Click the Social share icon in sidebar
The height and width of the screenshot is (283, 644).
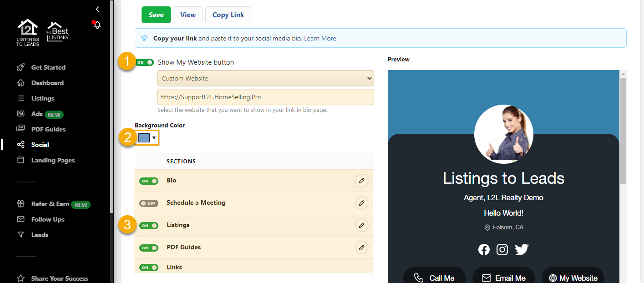pyautogui.click(x=20, y=145)
